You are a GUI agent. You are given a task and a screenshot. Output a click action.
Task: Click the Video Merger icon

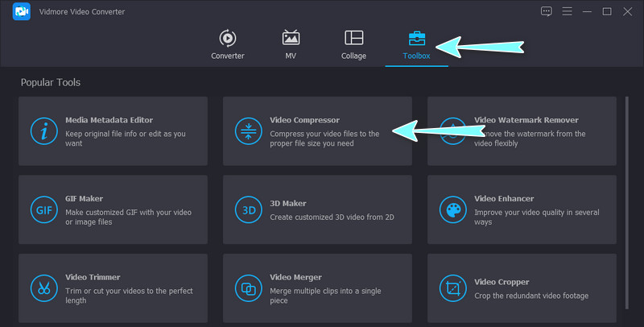(247, 288)
